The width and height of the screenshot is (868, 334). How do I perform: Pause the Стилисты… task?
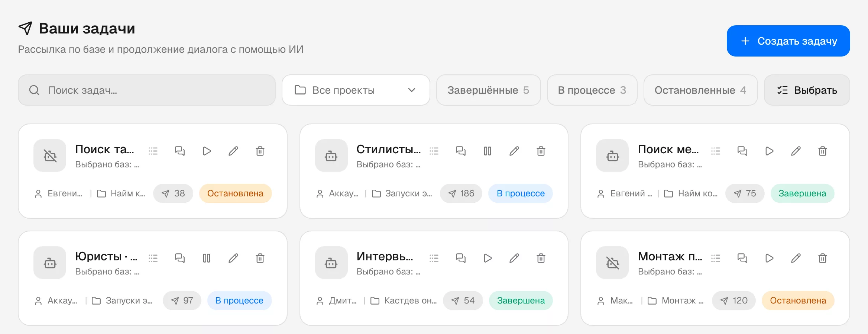[488, 151]
